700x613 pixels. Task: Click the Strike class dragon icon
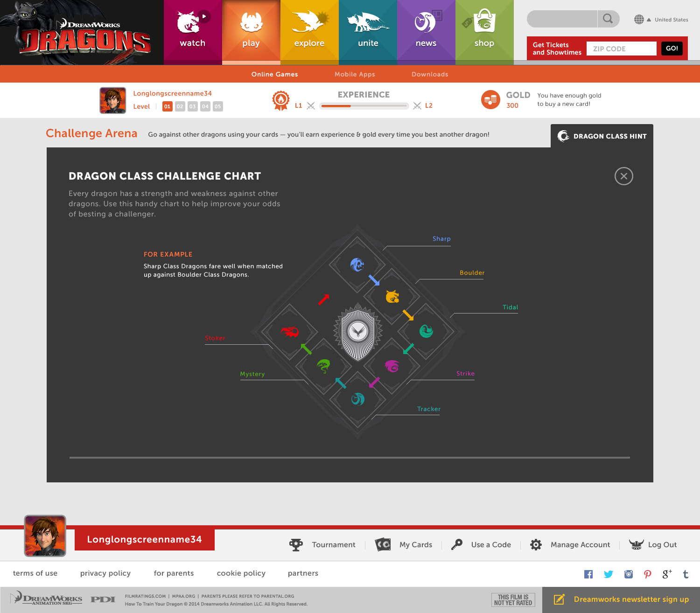coord(392,366)
